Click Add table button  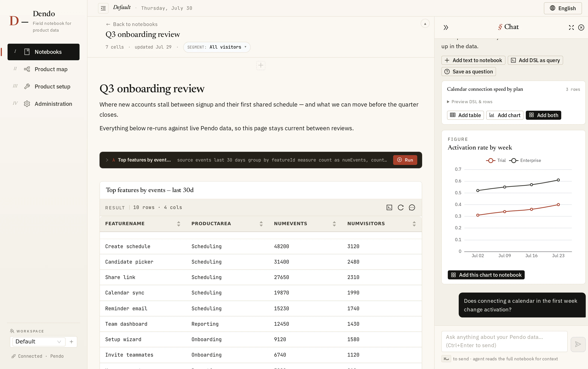tap(465, 115)
